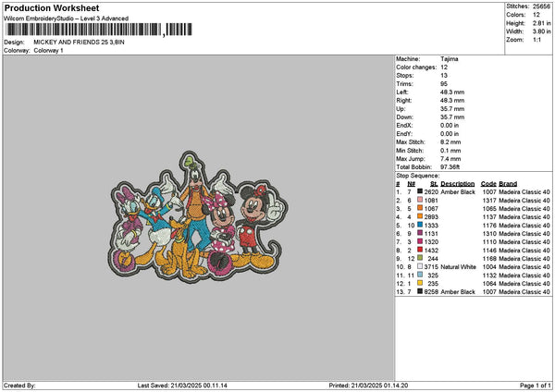Click the Up value '35.7 mm'
Image resolution: width=555 pixels, height=392 pixels.
452,109
